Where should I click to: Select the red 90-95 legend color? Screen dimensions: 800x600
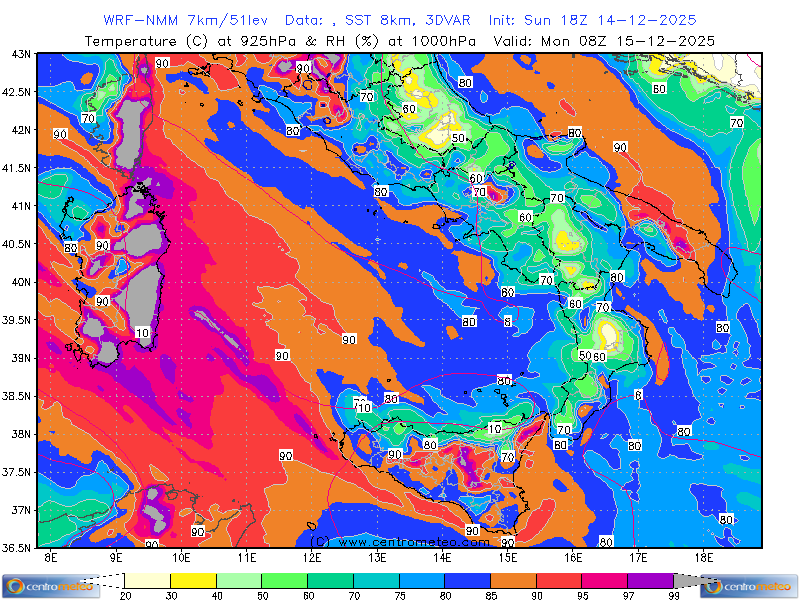coord(559,580)
